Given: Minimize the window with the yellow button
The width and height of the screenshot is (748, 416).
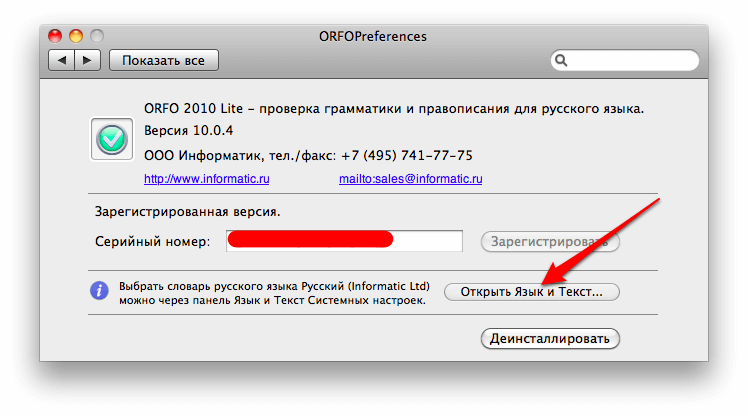Looking at the screenshot, I should point(76,36).
